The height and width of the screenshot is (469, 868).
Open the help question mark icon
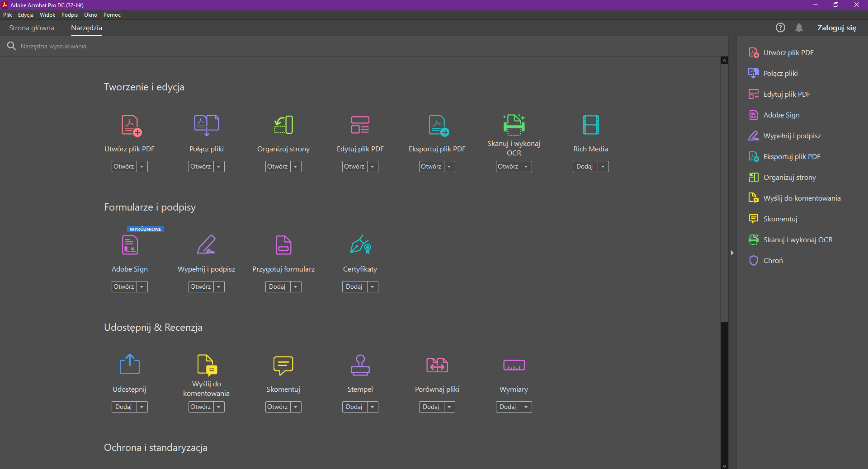coord(780,28)
